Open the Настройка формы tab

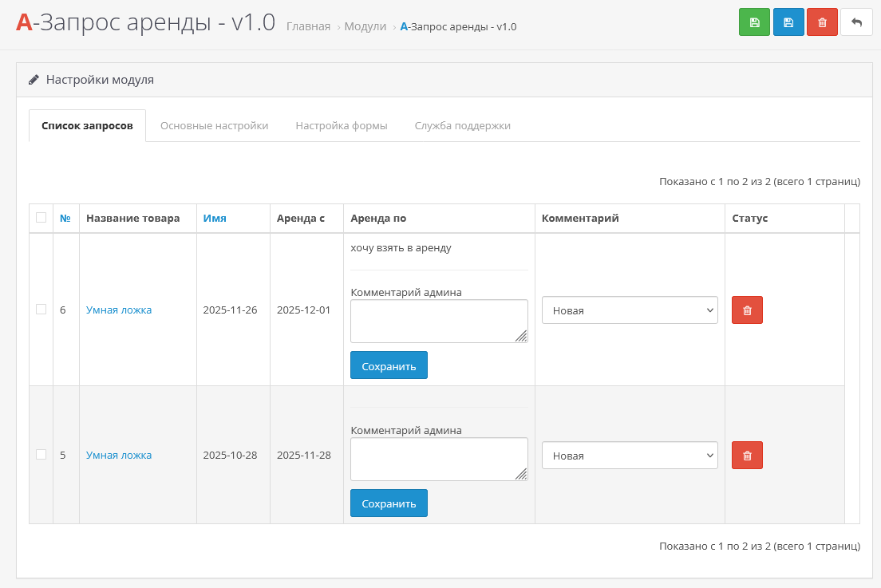tap(342, 126)
